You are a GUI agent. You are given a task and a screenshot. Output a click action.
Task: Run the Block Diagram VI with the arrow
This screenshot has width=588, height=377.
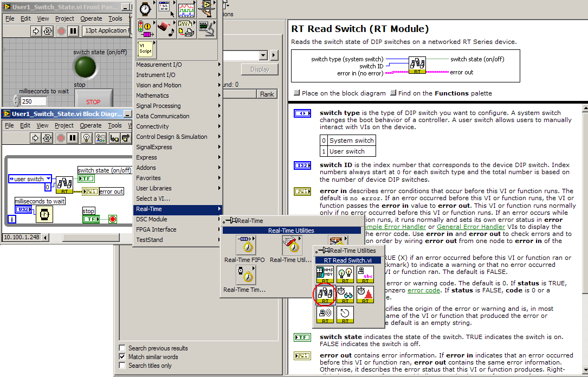coord(35,138)
